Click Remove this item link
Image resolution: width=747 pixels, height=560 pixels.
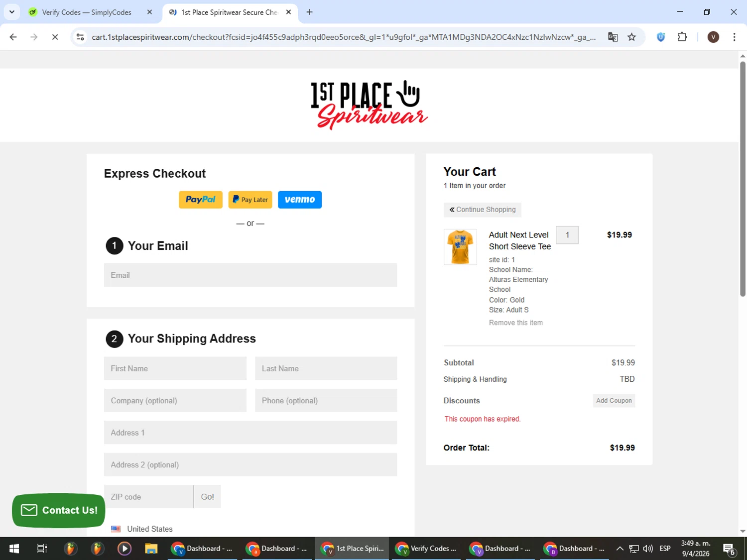pos(516,323)
